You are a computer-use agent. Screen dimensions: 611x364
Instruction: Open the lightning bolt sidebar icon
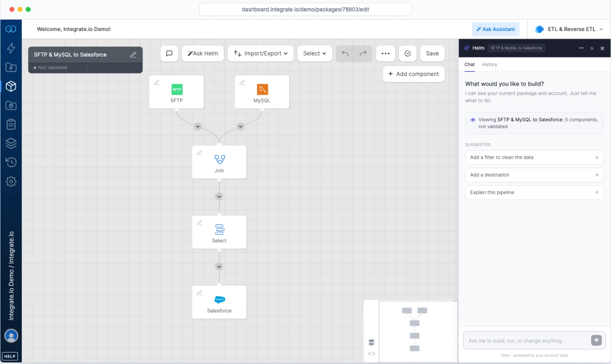tap(11, 48)
